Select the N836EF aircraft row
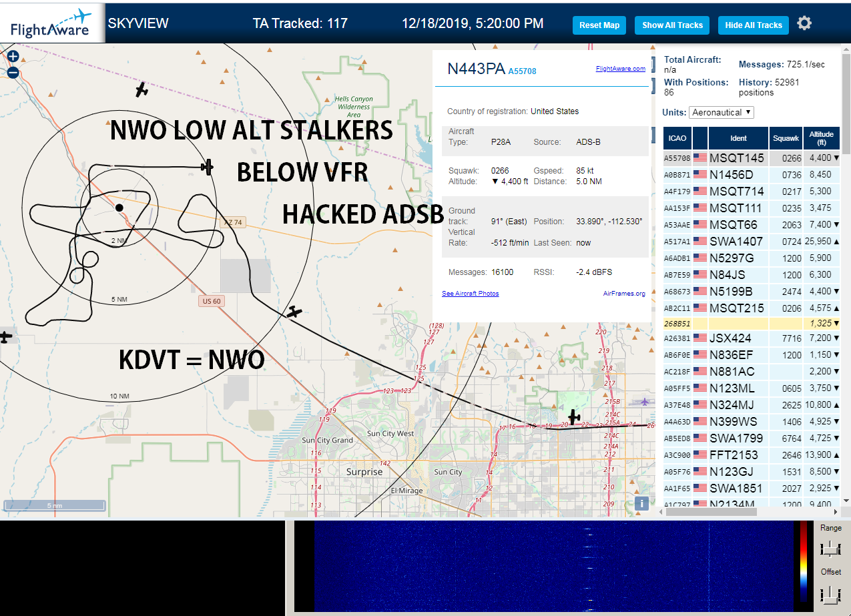The width and height of the screenshot is (851, 616). pyautogui.click(x=752, y=355)
